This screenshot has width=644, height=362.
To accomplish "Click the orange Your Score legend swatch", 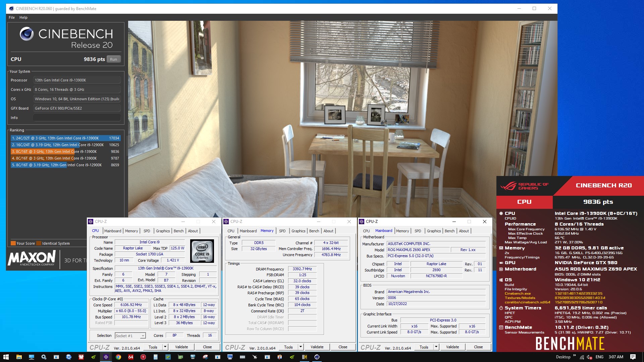I will 13,243.
